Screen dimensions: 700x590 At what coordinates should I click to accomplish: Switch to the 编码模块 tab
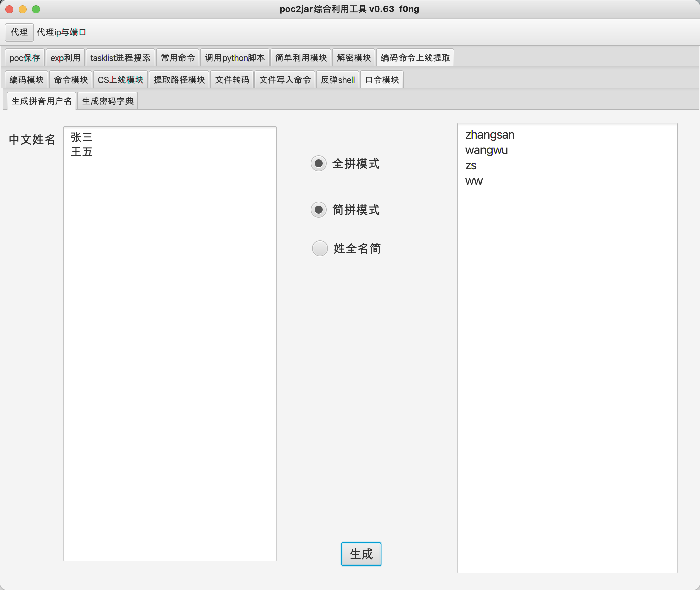coord(27,80)
